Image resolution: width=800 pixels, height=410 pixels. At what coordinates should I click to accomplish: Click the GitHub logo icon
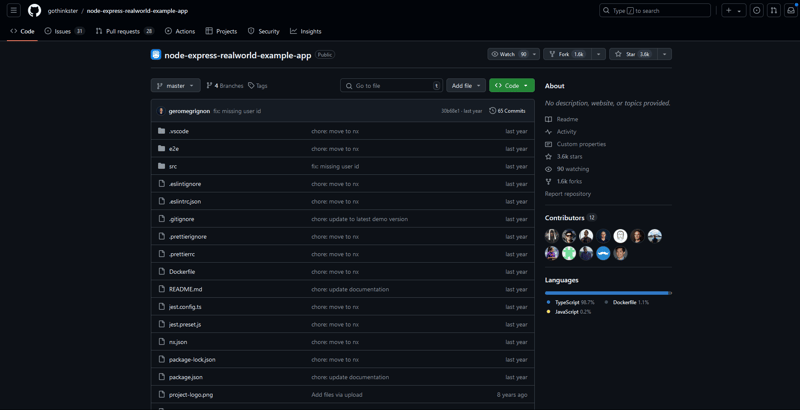(x=34, y=10)
